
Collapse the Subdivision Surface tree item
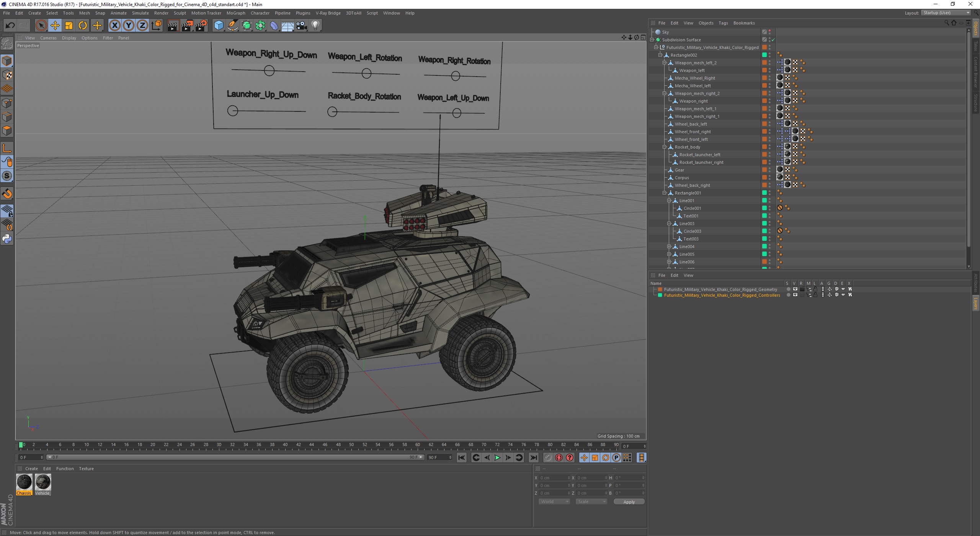pos(652,40)
